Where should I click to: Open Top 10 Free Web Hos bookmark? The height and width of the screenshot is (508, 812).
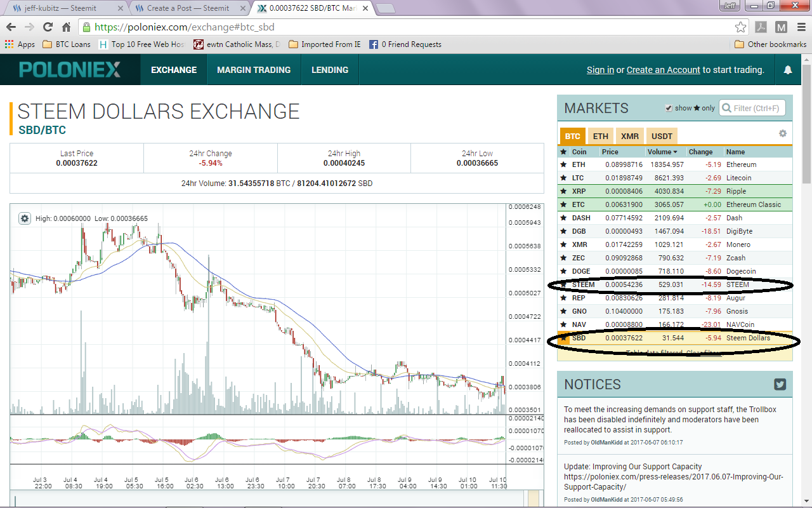tap(141, 44)
